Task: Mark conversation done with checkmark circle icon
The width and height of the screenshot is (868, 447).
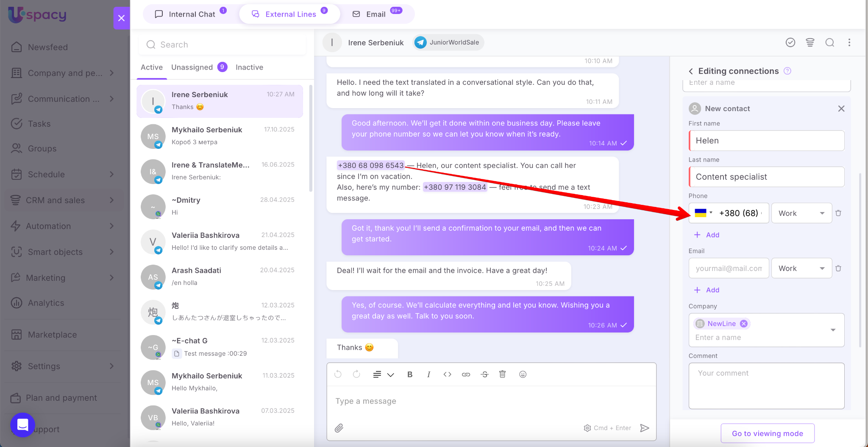Action: coord(790,42)
